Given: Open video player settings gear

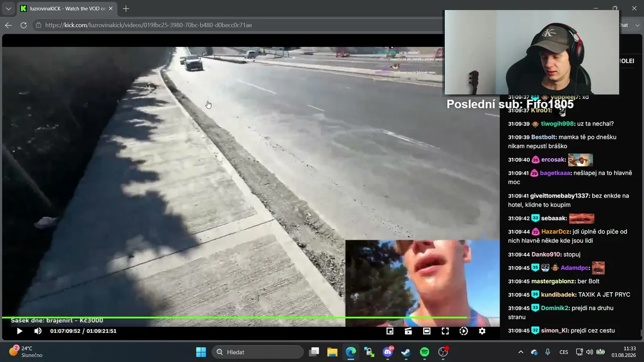Looking at the screenshot, I should pos(482,331).
